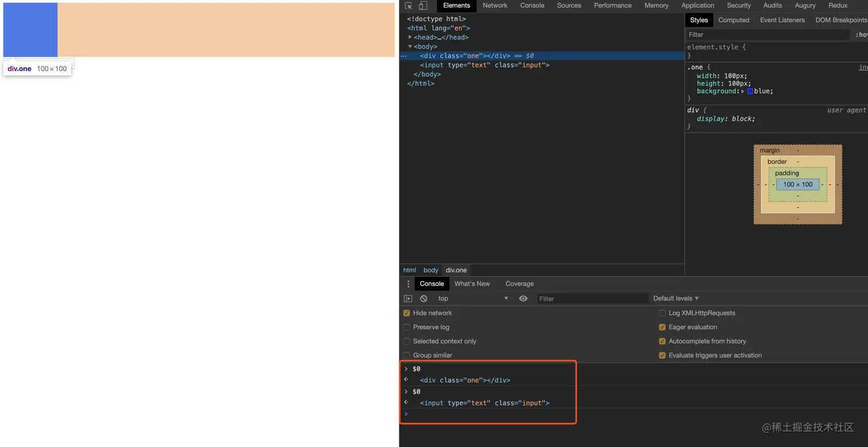Viewport: 868px width, 447px height.
Task: Click the div.one breadcrumb
Action: 456,270
